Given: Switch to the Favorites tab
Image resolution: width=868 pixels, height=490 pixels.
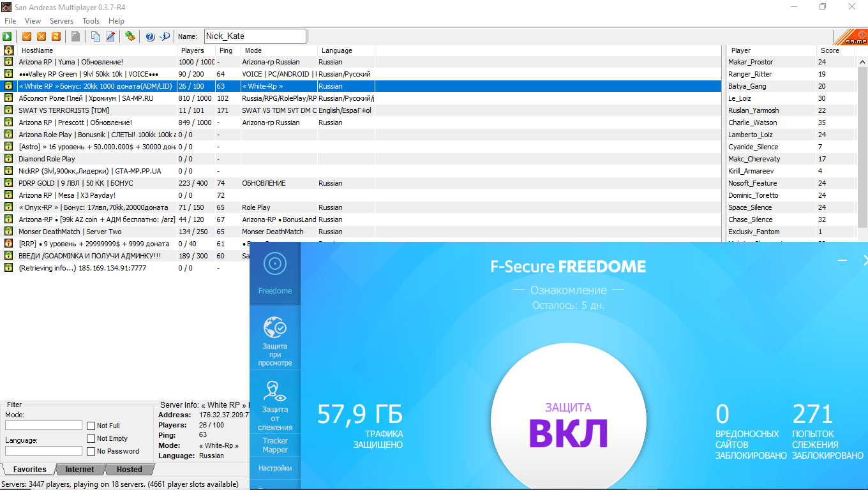Looking at the screenshot, I should (30, 470).
